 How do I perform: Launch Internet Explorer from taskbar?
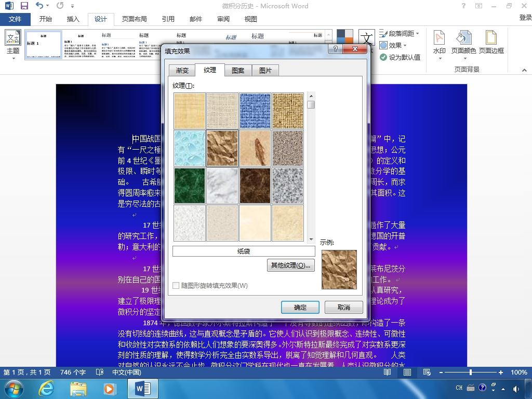tap(46, 389)
